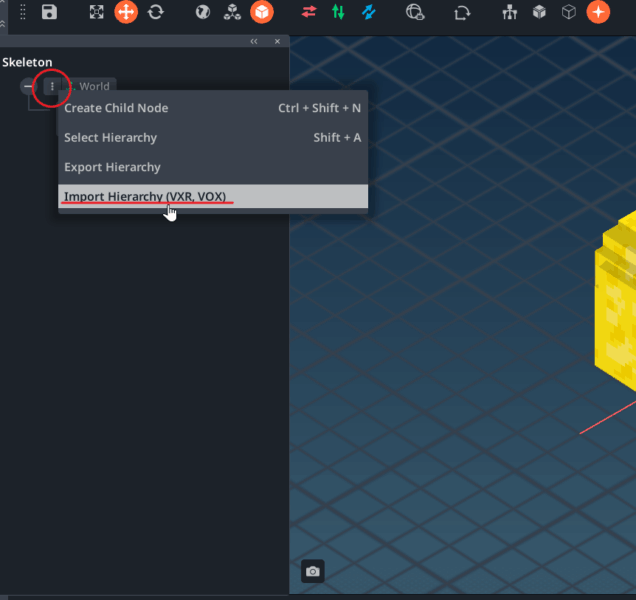This screenshot has width=636, height=600.
Task: Click the wireframe cube outline icon
Action: click(x=569, y=12)
